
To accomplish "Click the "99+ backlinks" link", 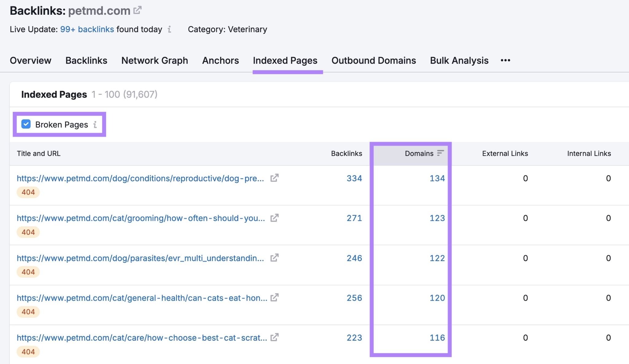I will pos(87,29).
